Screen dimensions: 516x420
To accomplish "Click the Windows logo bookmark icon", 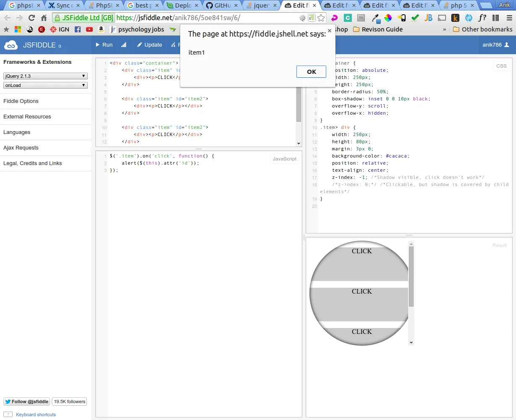I will point(18,29).
